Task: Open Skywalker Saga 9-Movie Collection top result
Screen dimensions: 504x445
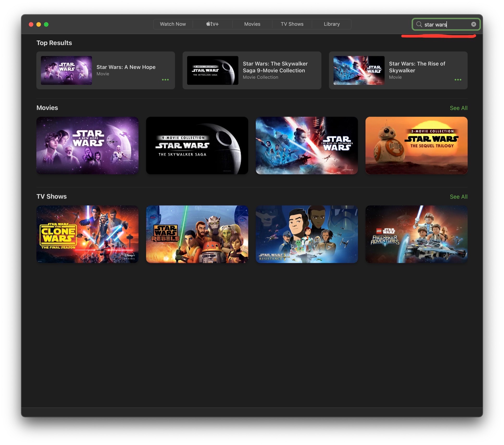Action: point(252,70)
